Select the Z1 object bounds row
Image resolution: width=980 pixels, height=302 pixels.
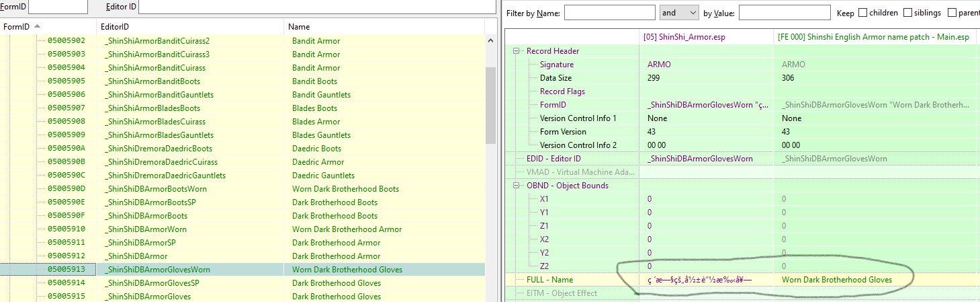(x=742, y=226)
